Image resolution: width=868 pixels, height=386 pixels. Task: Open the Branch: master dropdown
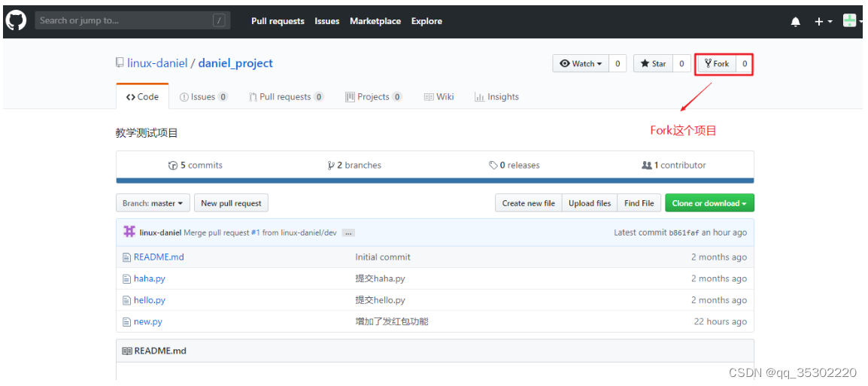point(153,203)
